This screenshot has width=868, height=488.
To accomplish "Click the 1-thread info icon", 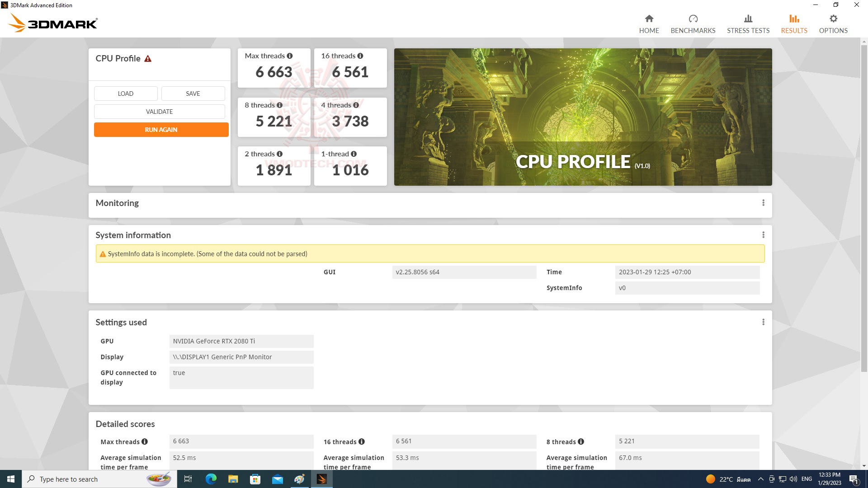I will tap(354, 154).
